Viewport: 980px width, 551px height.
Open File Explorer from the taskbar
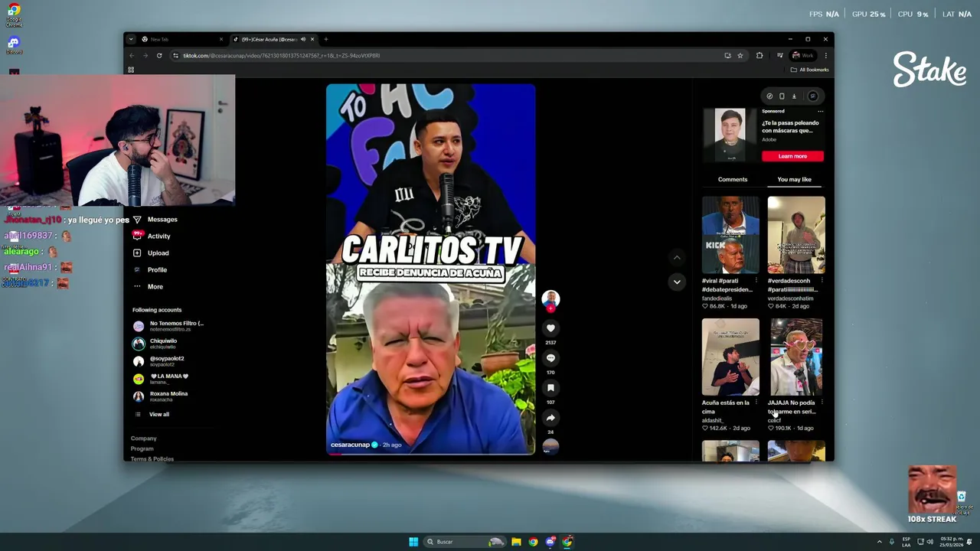click(516, 542)
